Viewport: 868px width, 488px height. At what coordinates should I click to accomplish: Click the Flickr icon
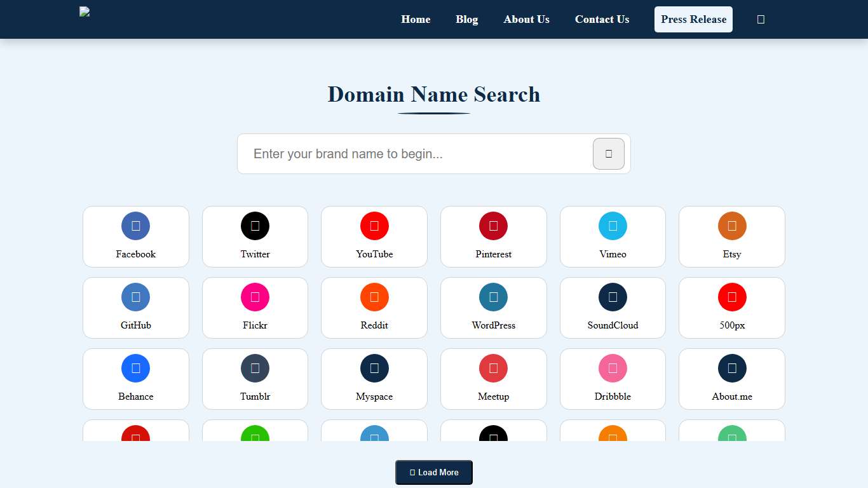pyautogui.click(x=255, y=297)
